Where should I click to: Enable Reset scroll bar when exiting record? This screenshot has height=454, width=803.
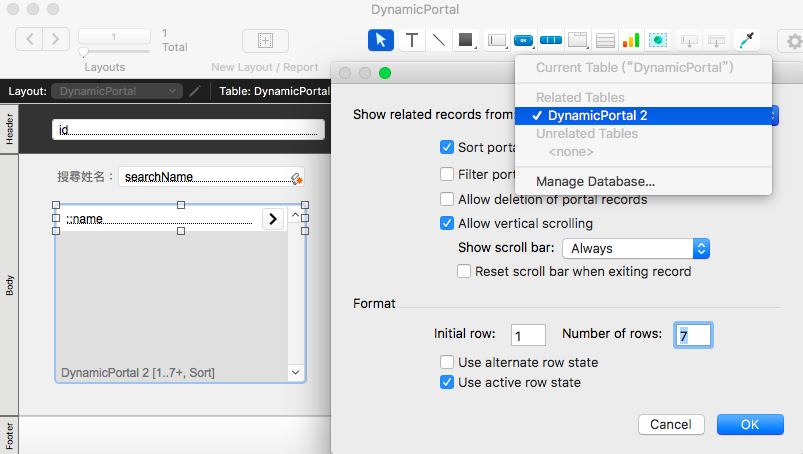click(464, 271)
